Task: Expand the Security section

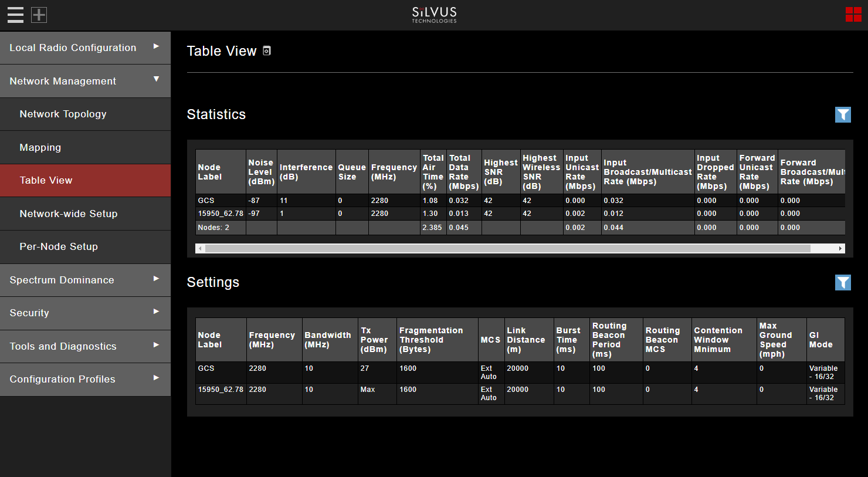Action: [86, 313]
